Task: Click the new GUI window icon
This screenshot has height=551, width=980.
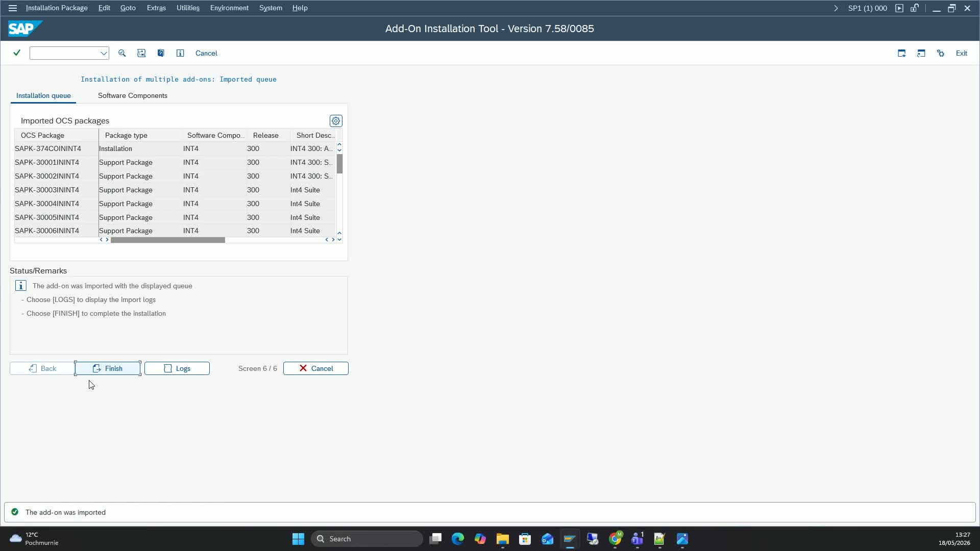Action: coord(902,53)
